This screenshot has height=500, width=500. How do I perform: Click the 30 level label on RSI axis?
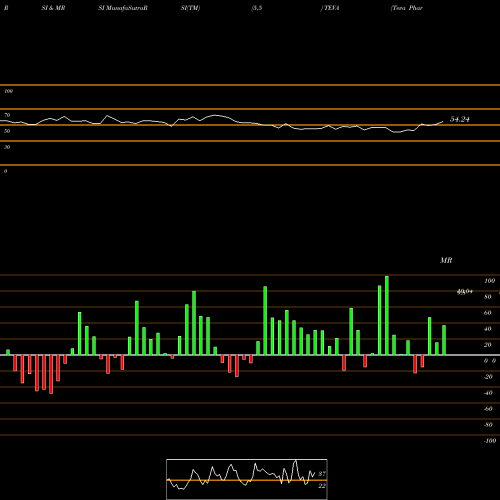pyautogui.click(x=7, y=147)
